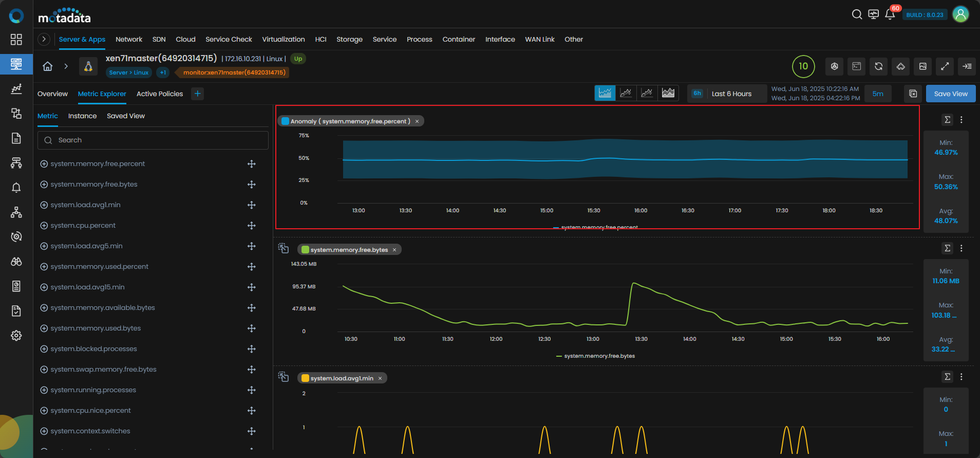Viewport: 980px width, 458px height.
Task: Click the global search magnifier icon
Action: point(857,14)
